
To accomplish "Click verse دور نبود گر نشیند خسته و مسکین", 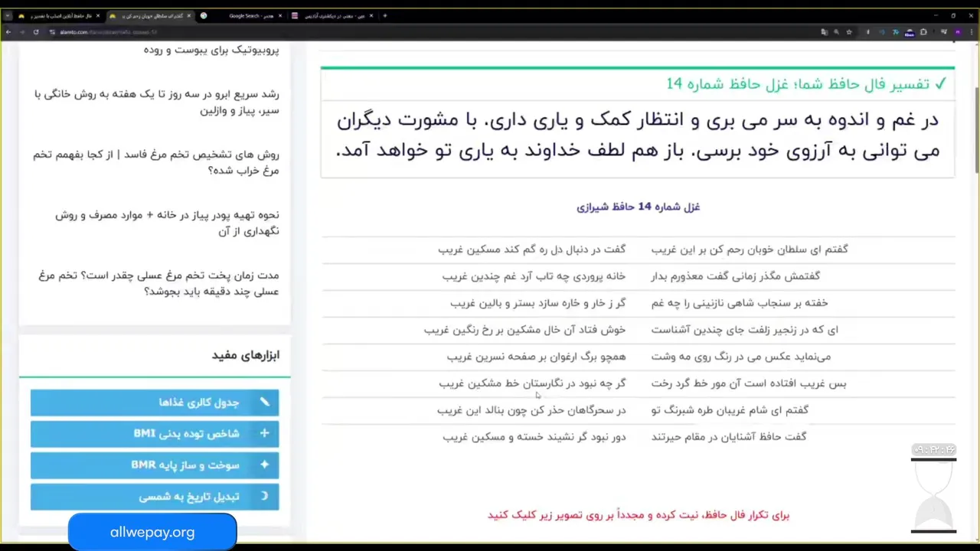I will [x=534, y=437].
